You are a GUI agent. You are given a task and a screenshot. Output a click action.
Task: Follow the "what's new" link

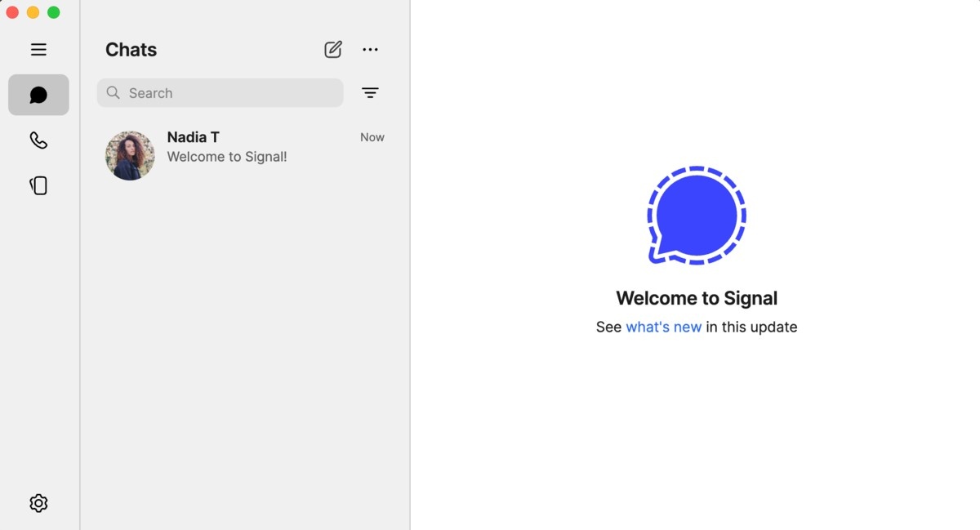tap(664, 327)
